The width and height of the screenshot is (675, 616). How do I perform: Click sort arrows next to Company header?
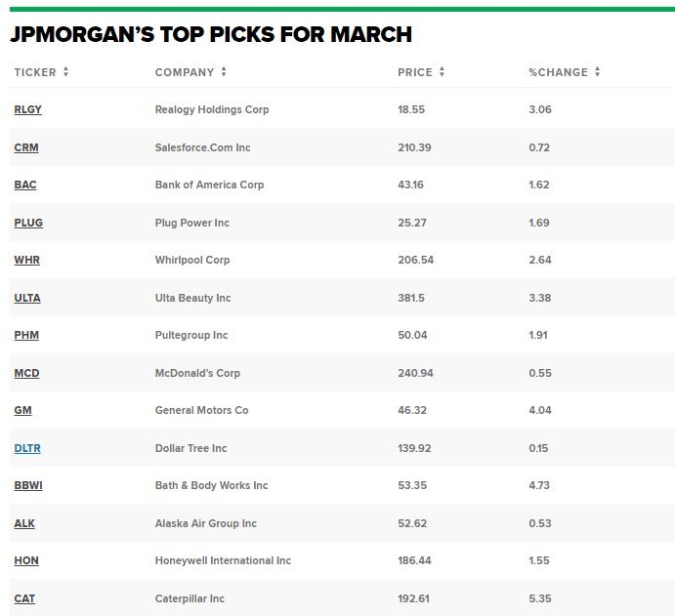click(224, 72)
